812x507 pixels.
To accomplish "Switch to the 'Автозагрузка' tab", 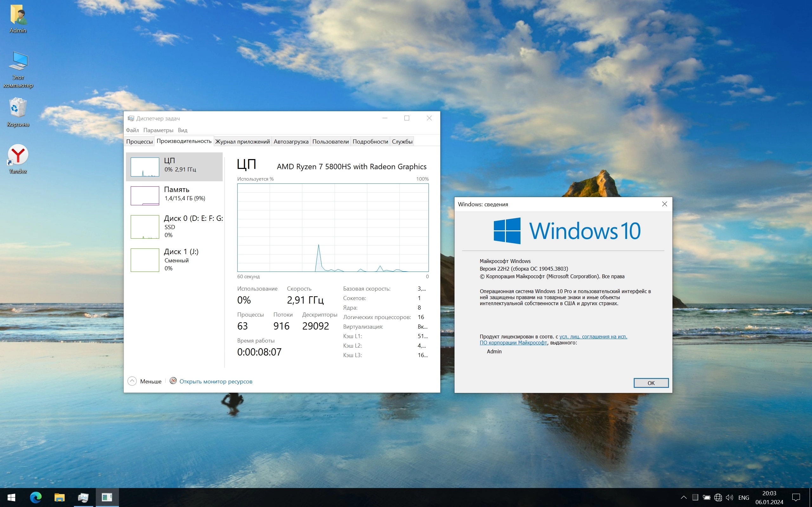I will tap(291, 142).
